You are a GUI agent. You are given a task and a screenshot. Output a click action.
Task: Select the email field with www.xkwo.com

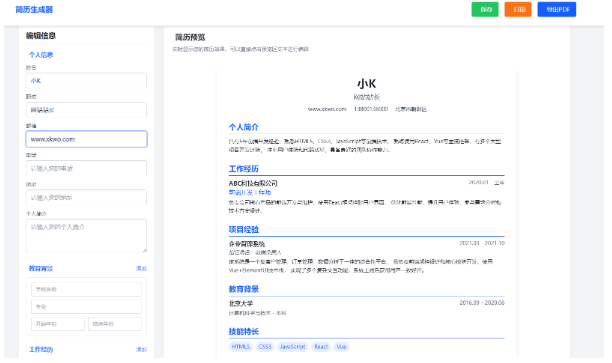click(x=86, y=139)
